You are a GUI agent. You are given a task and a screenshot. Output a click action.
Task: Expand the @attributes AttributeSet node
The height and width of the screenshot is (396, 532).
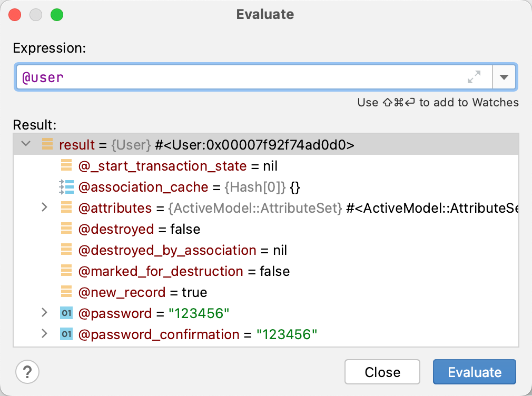click(x=44, y=207)
